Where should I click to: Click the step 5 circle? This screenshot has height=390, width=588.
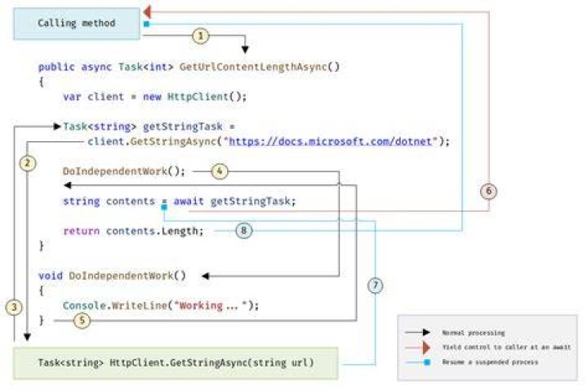(82, 321)
